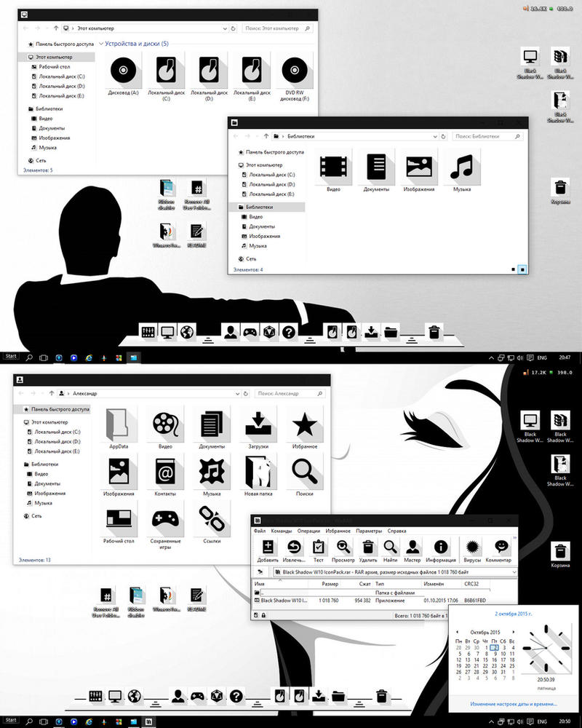Run the Тест archive tool in WinRAR
582x728 pixels.
coord(318,550)
